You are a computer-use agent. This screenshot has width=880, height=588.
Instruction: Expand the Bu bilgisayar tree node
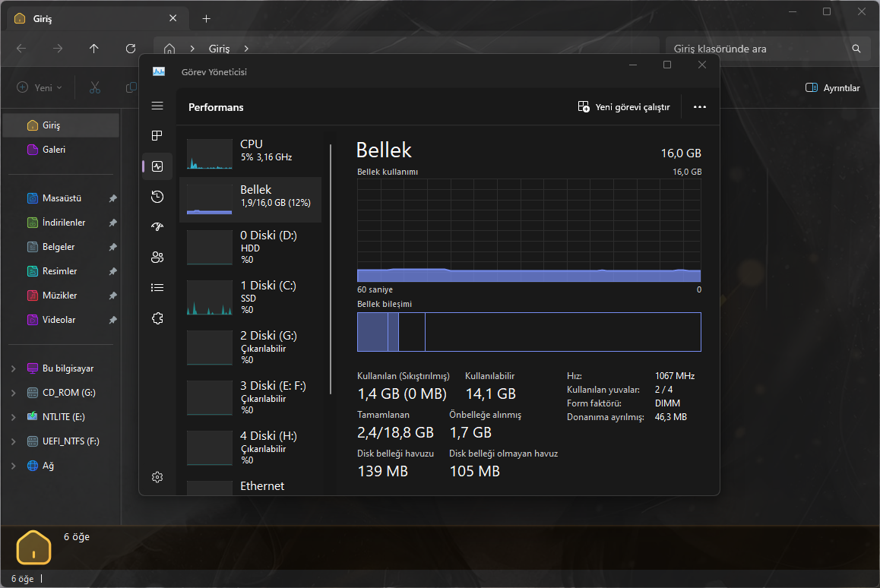coord(13,368)
